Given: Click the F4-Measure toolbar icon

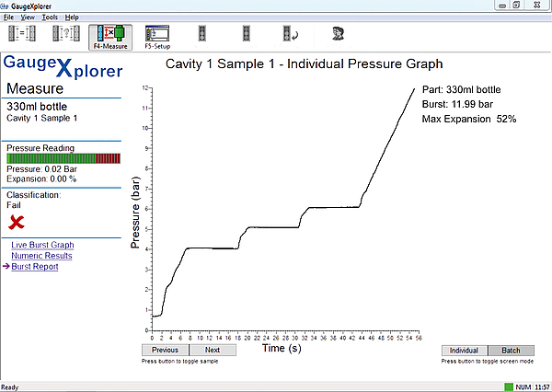Looking at the screenshot, I should (109, 37).
